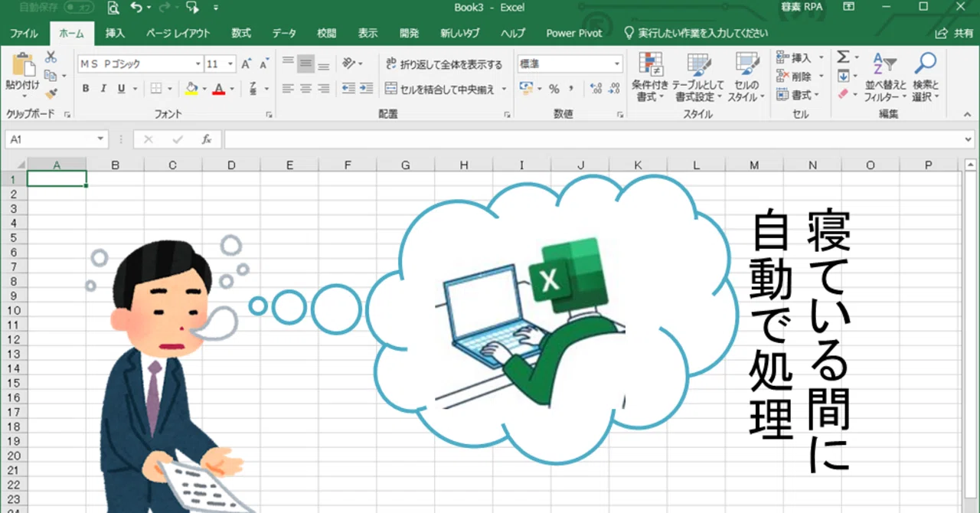Viewport: 980px width, 513px height.
Task: Decrease cell indent
Action: click(348, 89)
